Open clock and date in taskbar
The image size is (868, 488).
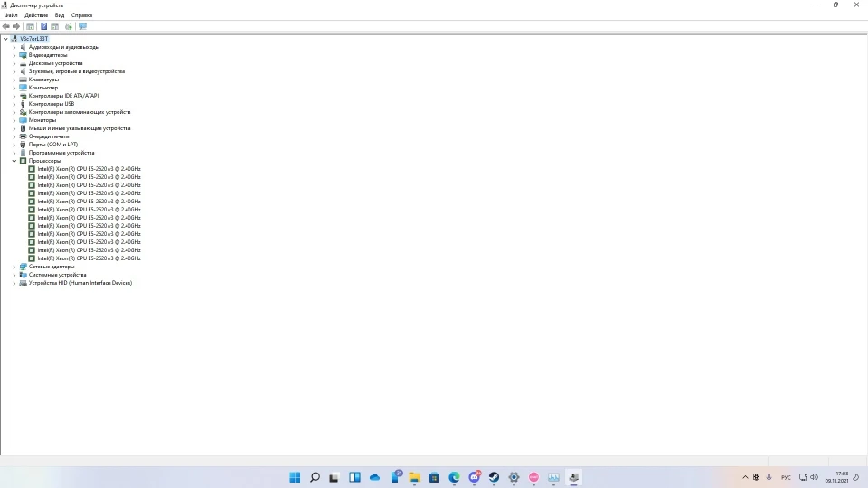pyautogui.click(x=836, y=477)
